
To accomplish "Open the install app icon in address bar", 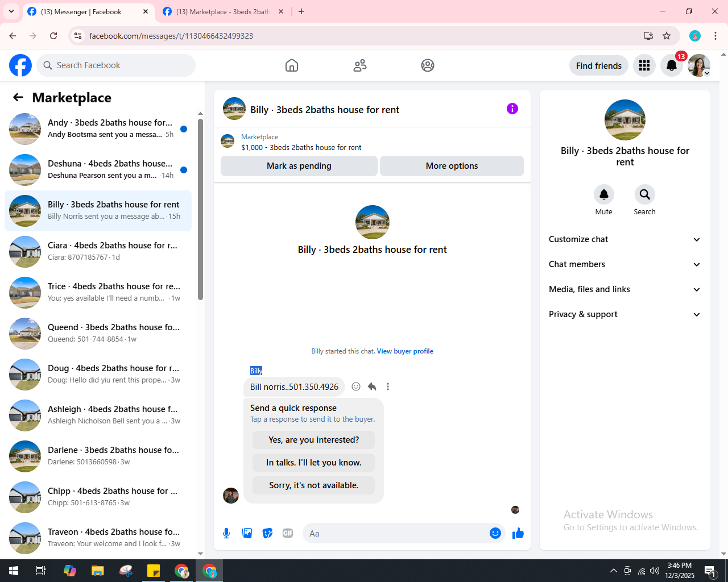I will pyautogui.click(x=648, y=36).
